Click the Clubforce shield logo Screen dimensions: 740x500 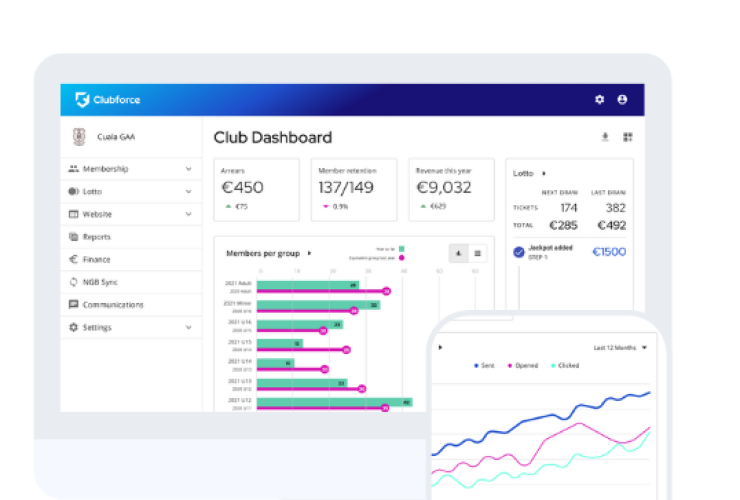point(82,100)
